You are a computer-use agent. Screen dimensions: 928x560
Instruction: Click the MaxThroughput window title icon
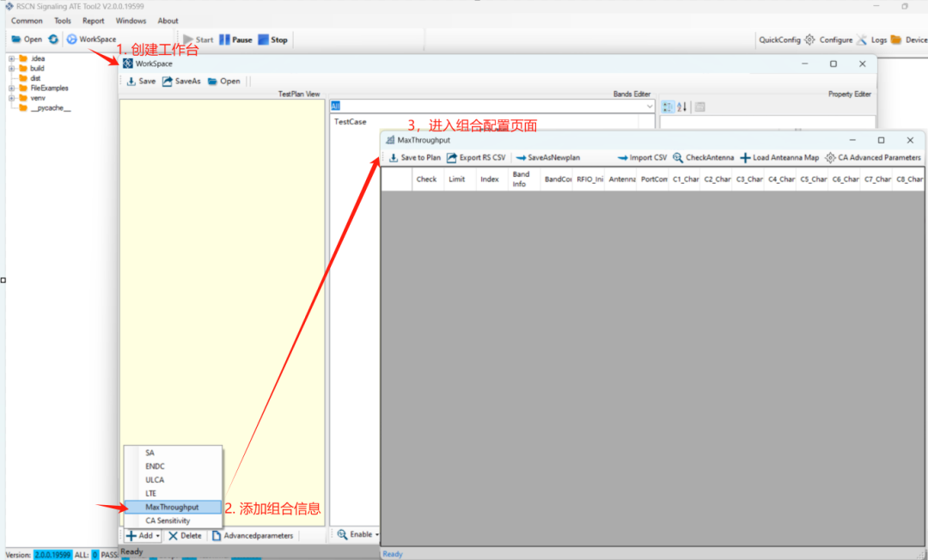[390, 140]
